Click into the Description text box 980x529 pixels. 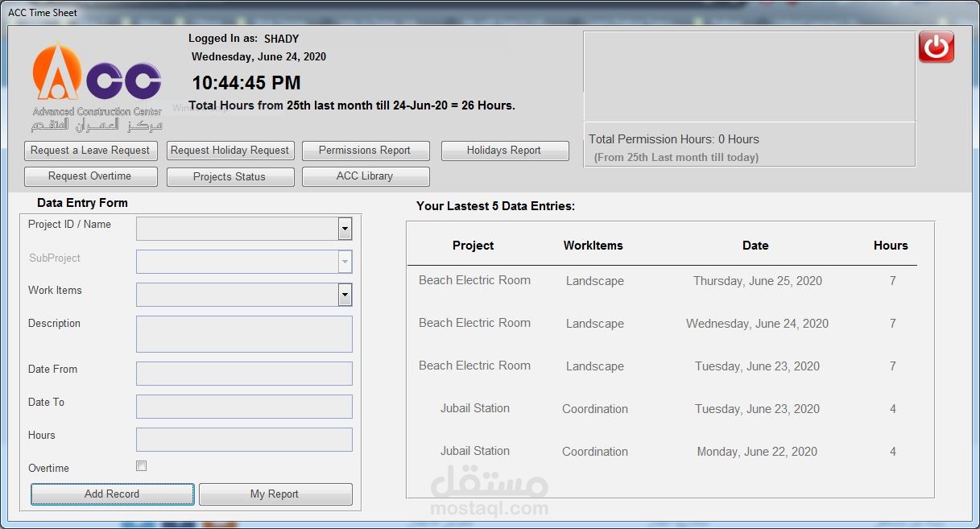click(244, 334)
